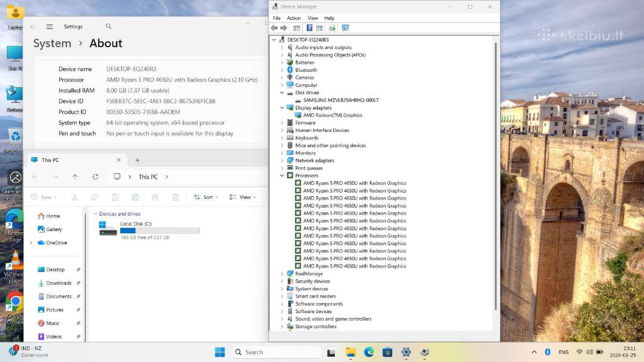The height and width of the screenshot is (362, 644).
Task: Open Downloads quick access folder
Action: (x=54, y=283)
